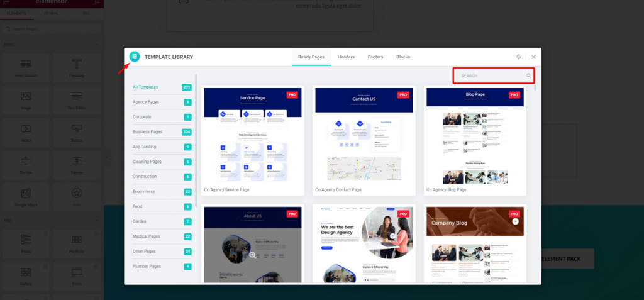
Task: Close the Template Library dialog
Action: 533,57
